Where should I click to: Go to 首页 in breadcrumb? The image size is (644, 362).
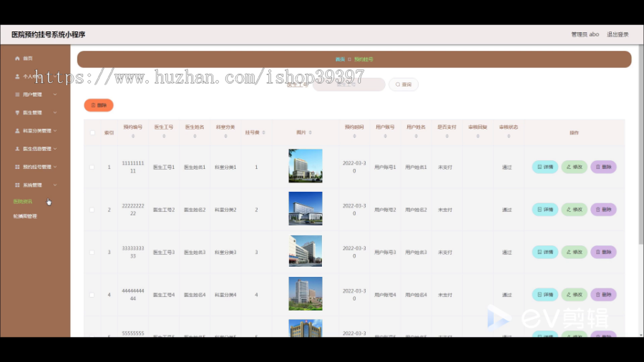340,59
